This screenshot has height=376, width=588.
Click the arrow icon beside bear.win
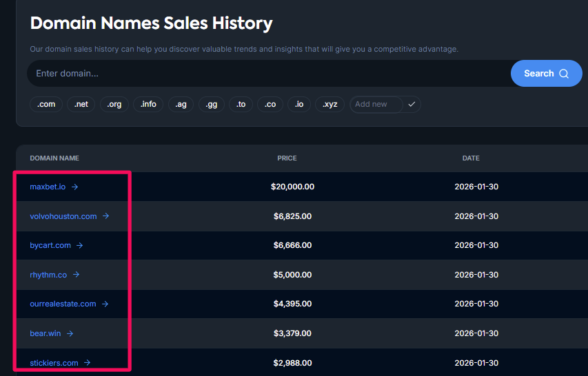[70, 333]
